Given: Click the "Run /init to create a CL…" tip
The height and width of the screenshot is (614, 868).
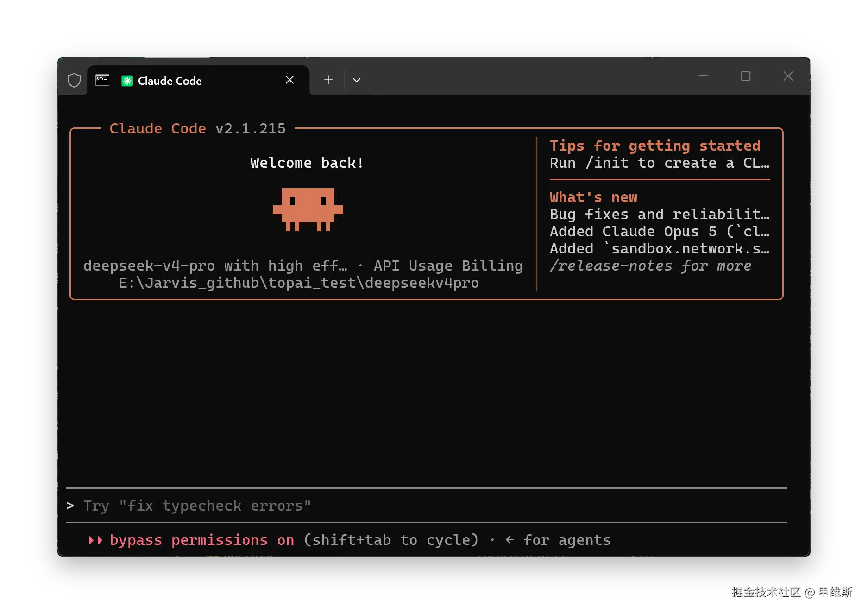Looking at the screenshot, I should point(660,163).
